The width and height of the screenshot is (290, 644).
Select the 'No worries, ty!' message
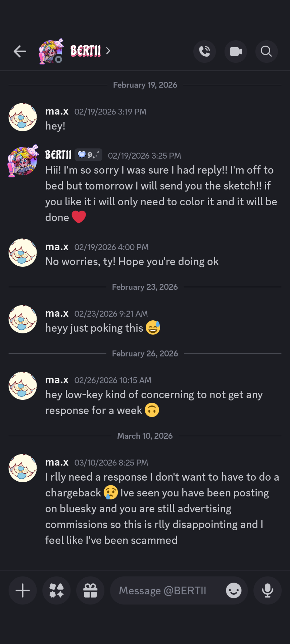[132, 262]
